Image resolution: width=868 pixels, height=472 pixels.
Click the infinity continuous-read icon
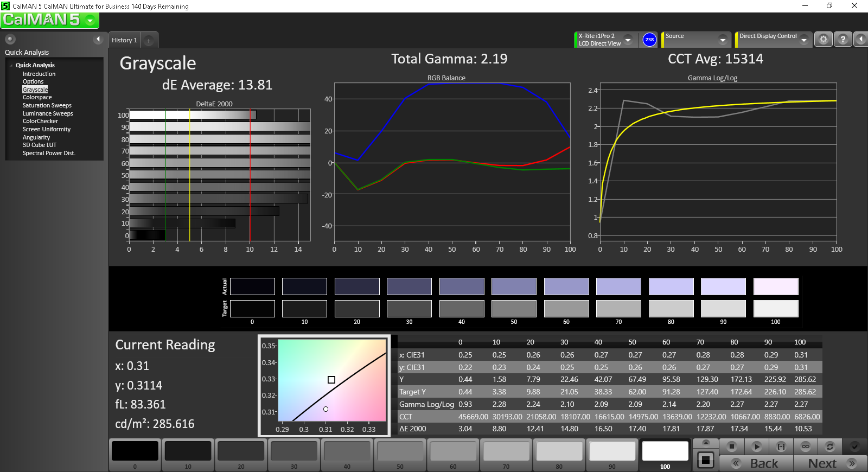coord(806,447)
